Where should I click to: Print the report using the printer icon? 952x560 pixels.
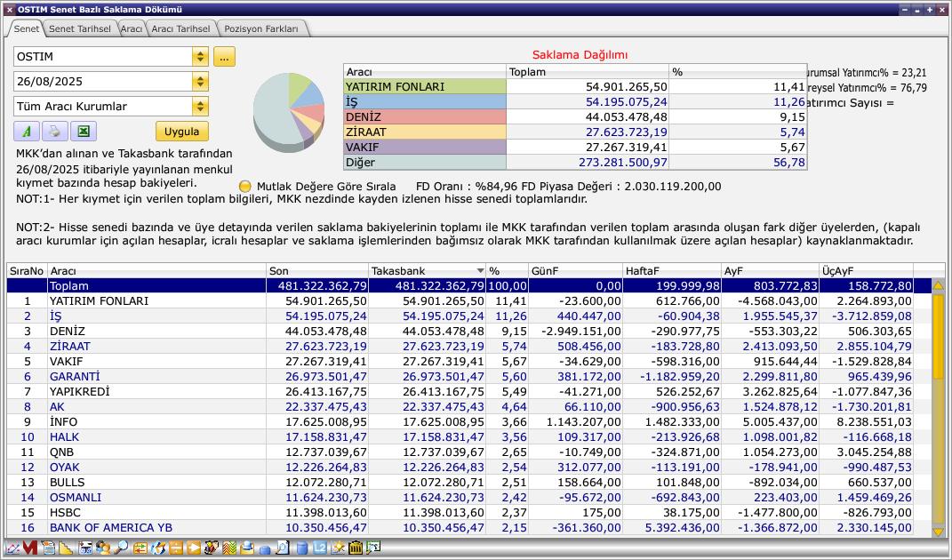coord(54,132)
